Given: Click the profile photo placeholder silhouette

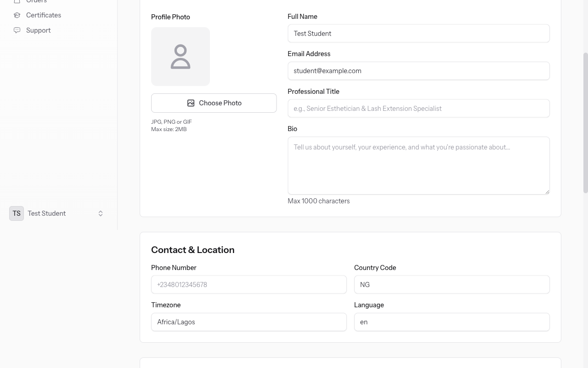Looking at the screenshot, I should click(x=181, y=57).
